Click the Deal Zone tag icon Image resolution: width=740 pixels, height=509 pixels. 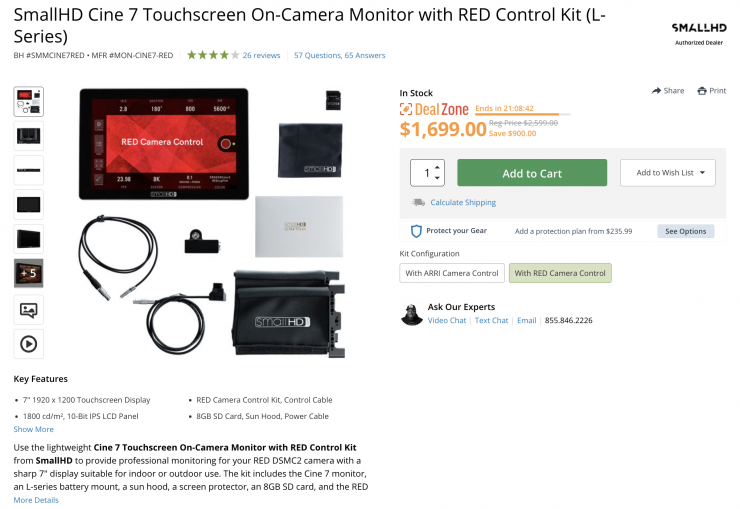(x=405, y=109)
